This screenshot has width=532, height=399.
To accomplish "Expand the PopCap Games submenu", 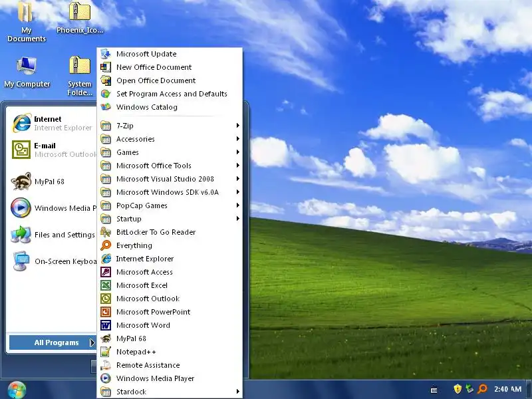I will pos(170,205).
